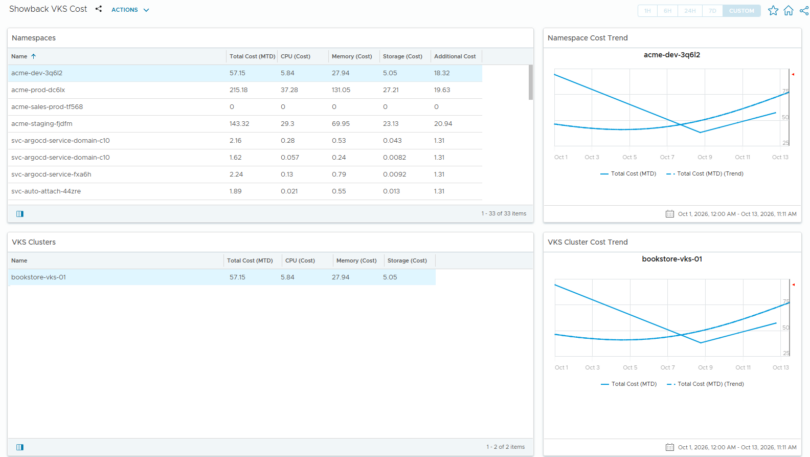Click calendar icon in Namespace Cost Trend footer

click(x=669, y=214)
